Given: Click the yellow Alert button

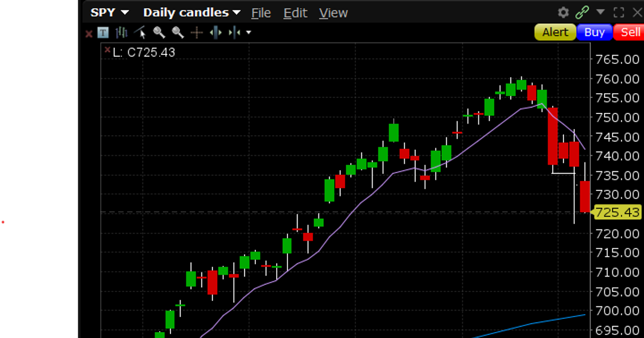Looking at the screenshot, I should (555, 32).
